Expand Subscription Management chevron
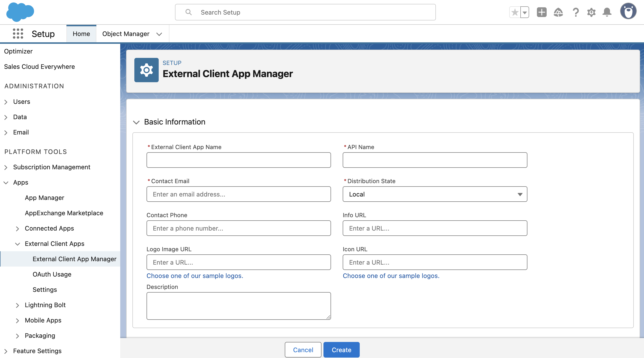 pos(6,167)
